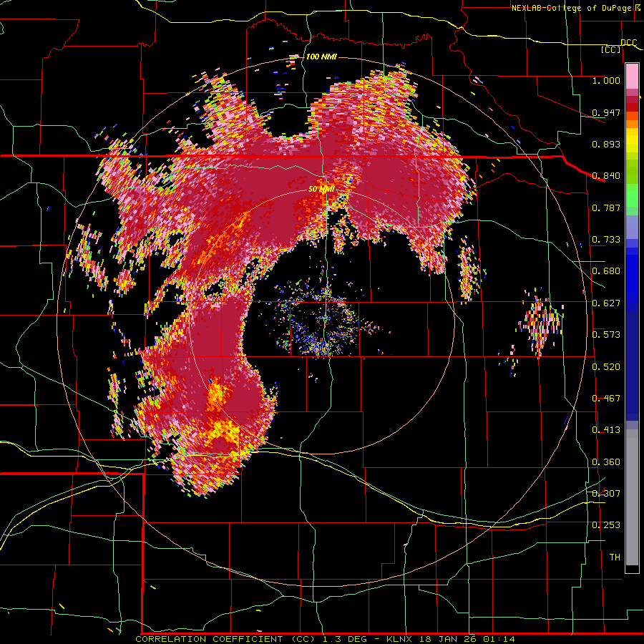Click the 0.520 scale value
Image resolution: width=644 pixels, height=644 pixels.
606,367
